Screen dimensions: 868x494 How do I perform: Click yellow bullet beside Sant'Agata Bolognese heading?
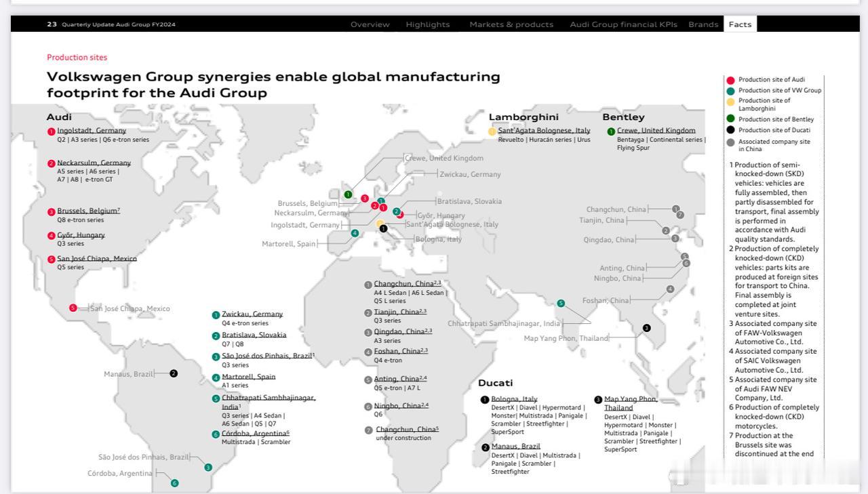click(x=492, y=131)
